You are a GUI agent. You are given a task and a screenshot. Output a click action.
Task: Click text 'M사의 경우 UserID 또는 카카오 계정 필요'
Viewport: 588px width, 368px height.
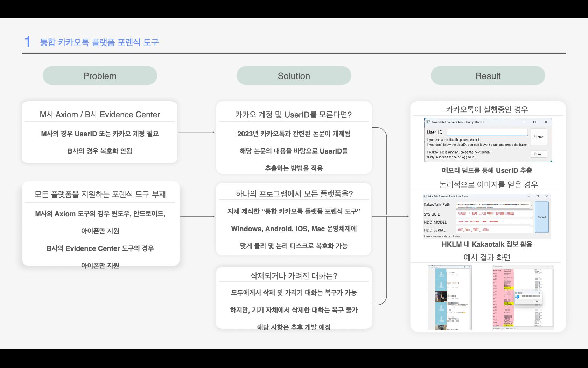(x=100, y=134)
